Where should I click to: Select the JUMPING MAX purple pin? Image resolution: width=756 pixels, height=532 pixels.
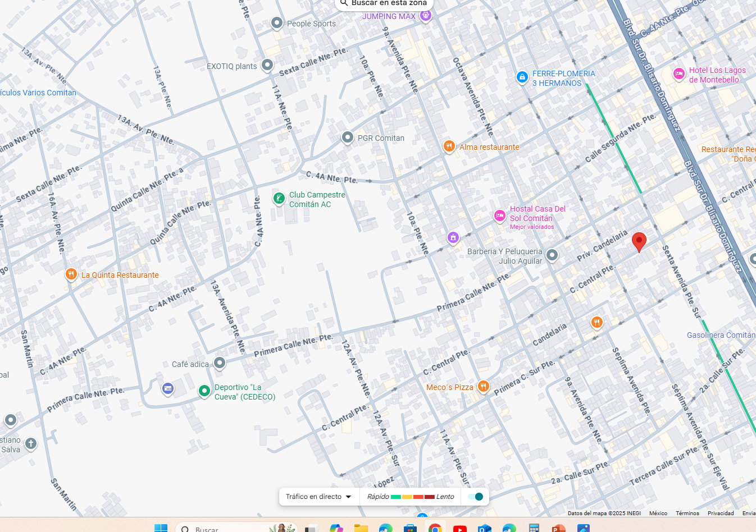[x=426, y=16]
